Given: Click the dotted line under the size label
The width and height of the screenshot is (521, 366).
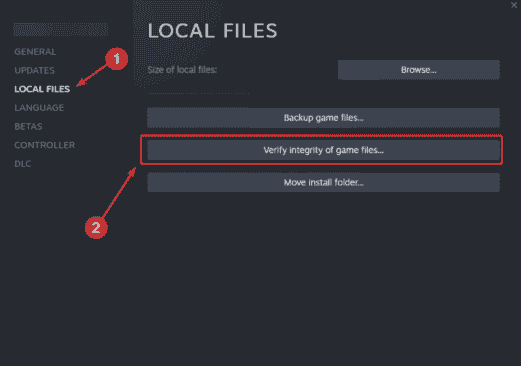Looking at the screenshot, I should pyautogui.click(x=199, y=93).
